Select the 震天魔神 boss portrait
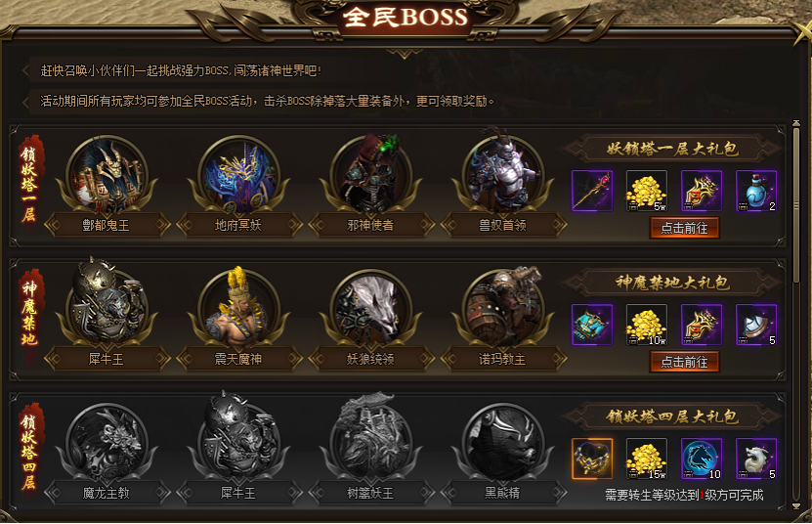The width and height of the screenshot is (812, 524). point(239,308)
